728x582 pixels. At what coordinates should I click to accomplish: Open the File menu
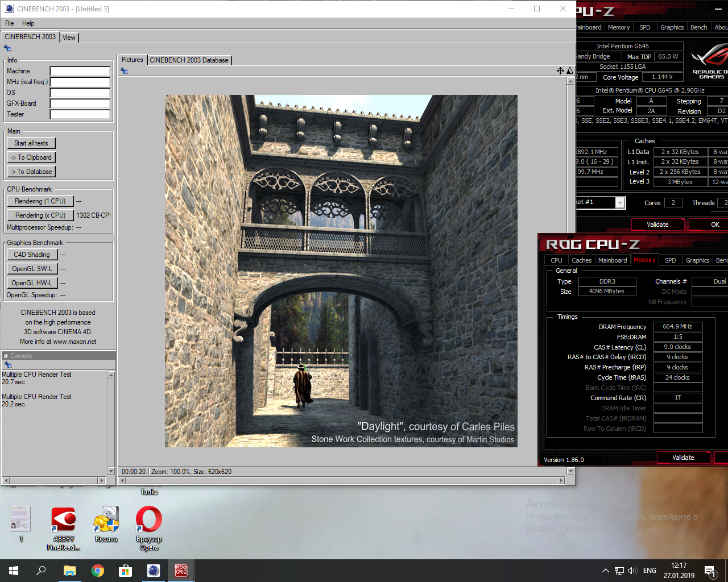10,23
